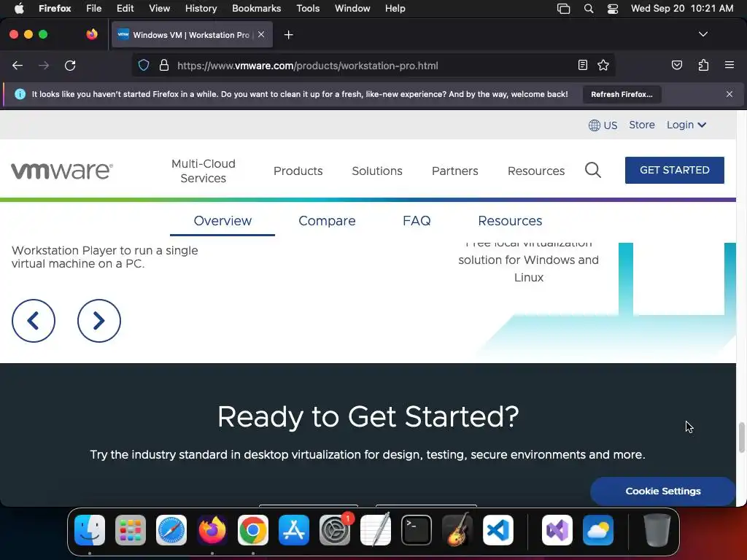Viewport: 747px width, 560px height.
Task: Open Safari from the Dock
Action: pyautogui.click(x=171, y=530)
